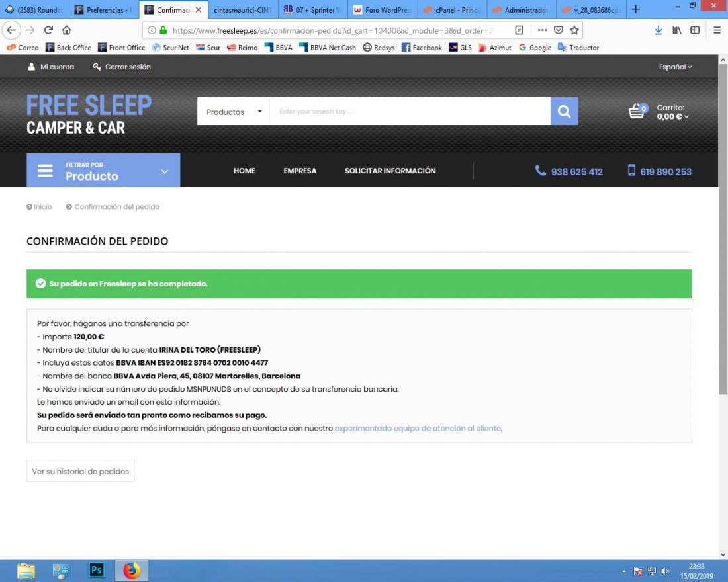Switch to the Preferencias tab
Viewport: 728px width, 582px height.
[x=104, y=10]
